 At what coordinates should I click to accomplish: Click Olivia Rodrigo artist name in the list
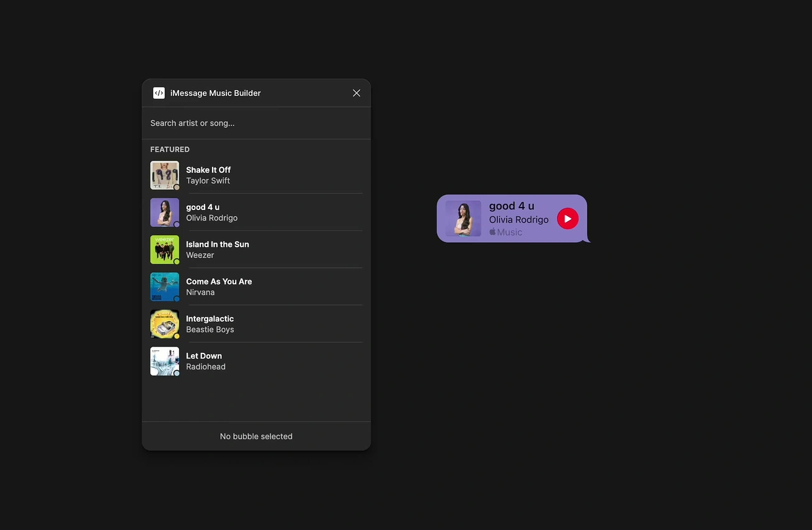[212, 218]
